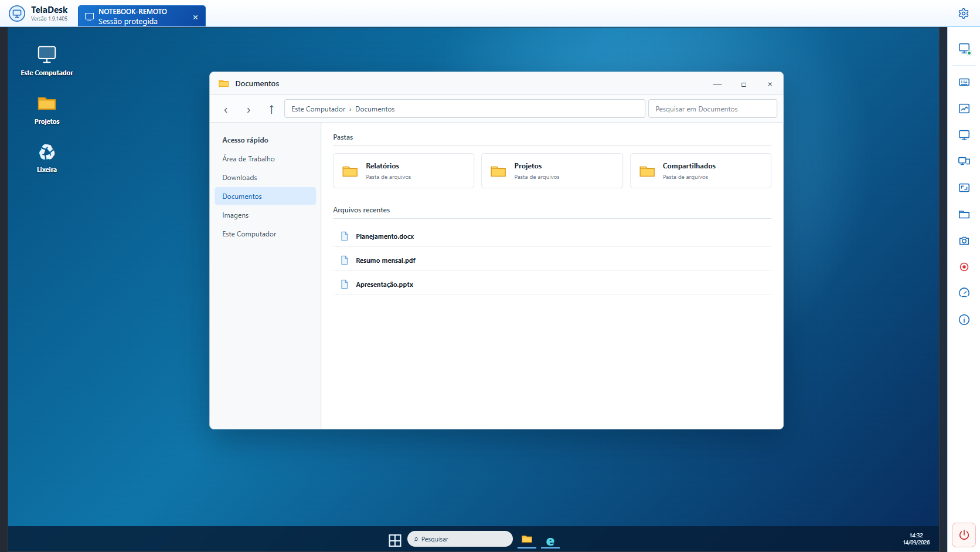
Task: Open TelaDesk settings gear
Action: tap(964, 13)
